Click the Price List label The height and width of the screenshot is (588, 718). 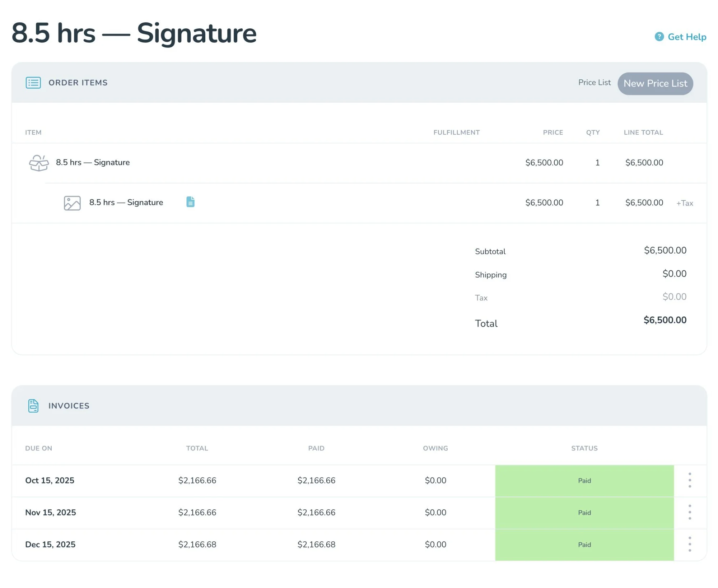tap(594, 83)
